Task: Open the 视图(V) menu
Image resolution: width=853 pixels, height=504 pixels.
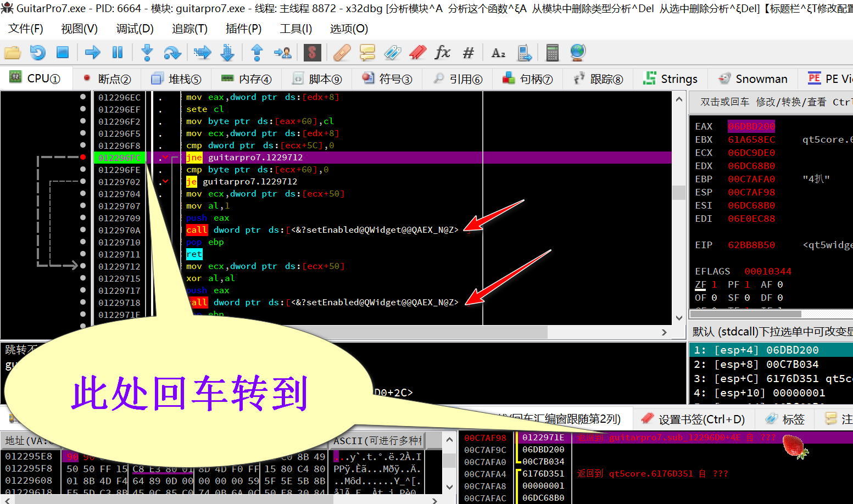Action: click(80, 29)
